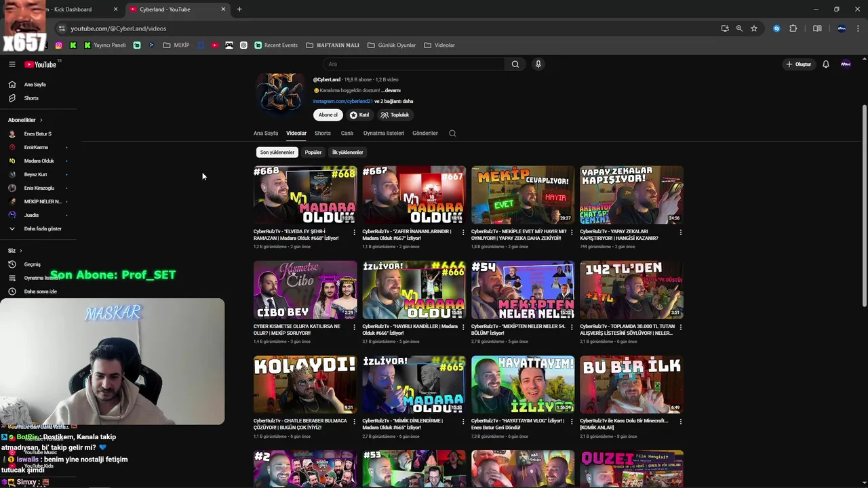Open the notifications bell
Screen dimensions: 868x488
[826, 64]
